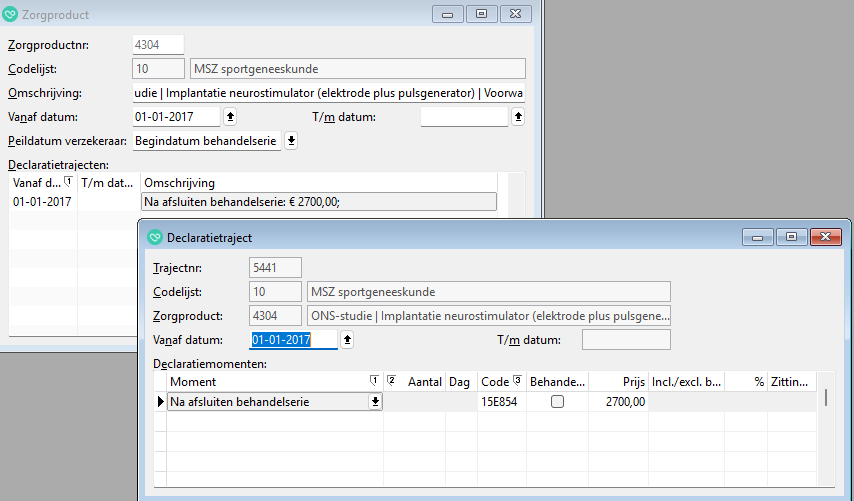
Task: Close the Zorgproduct window
Action: click(516, 14)
